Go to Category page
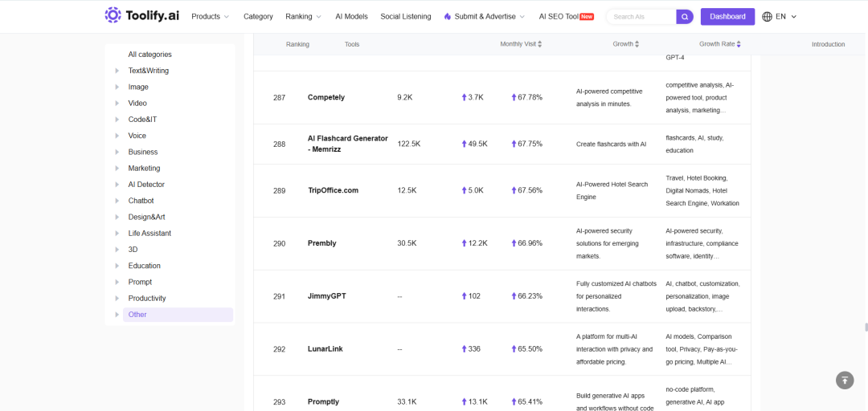 [x=258, y=17]
